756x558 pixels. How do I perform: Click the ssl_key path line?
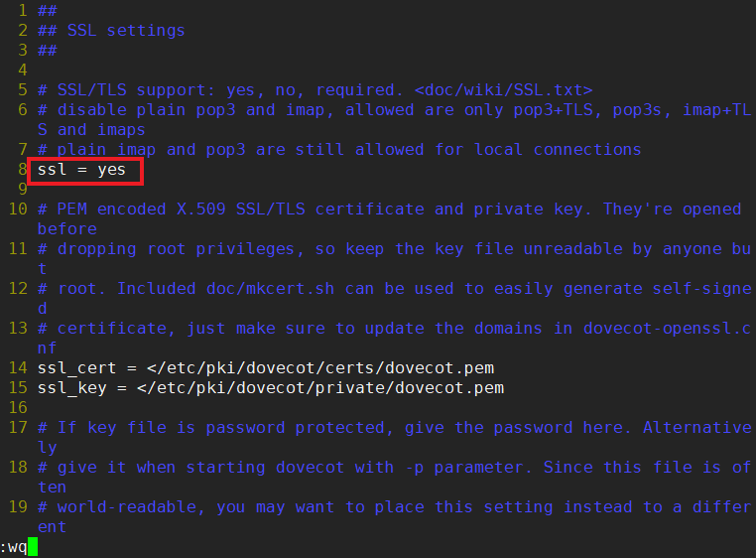pyautogui.click(x=271, y=388)
